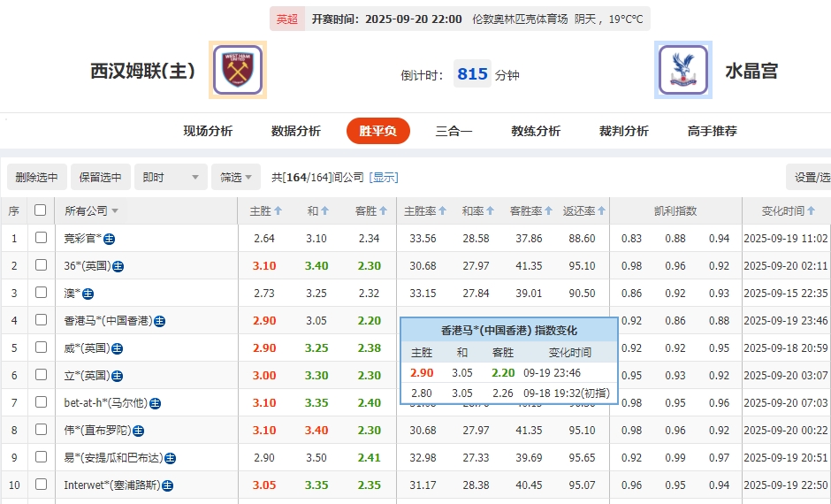The width and height of the screenshot is (831, 504).
Task: Click 易* draw odds 3.50
Action: (316, 457)
